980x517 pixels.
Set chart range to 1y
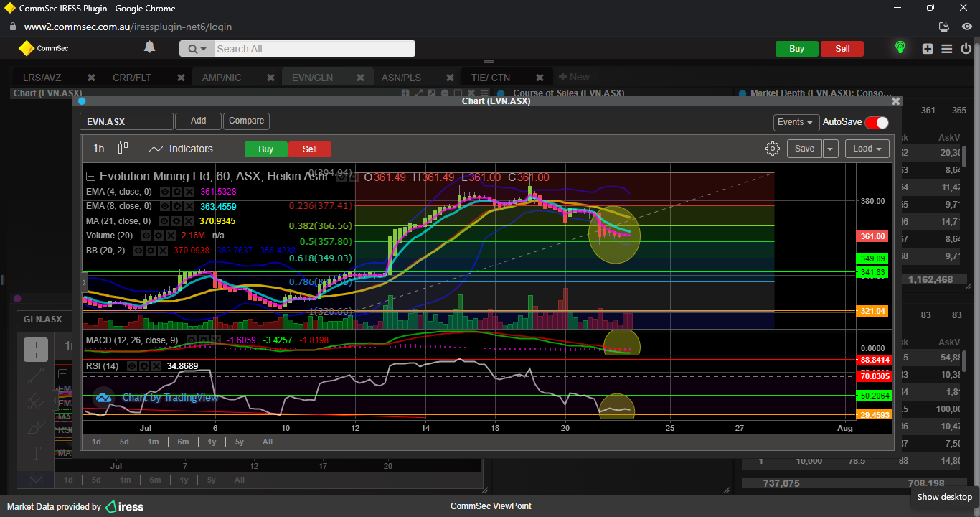pyautogui.click(x=212, y=442)
